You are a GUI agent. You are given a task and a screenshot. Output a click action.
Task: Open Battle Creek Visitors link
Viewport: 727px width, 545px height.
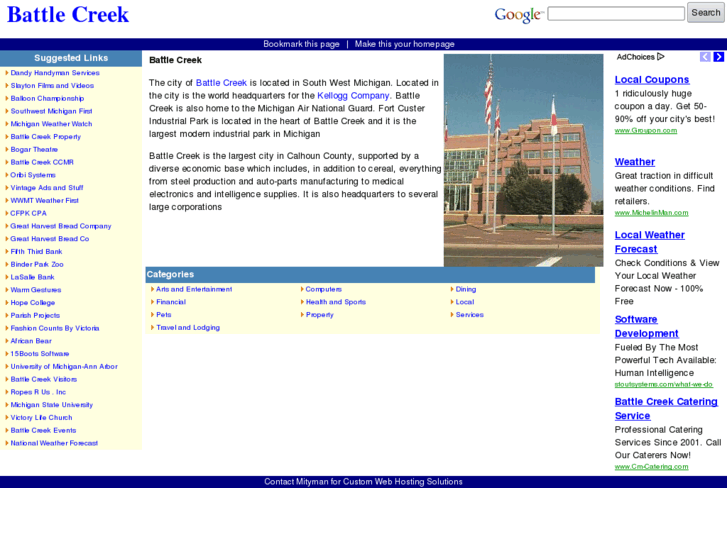click(x=44, y=379)
